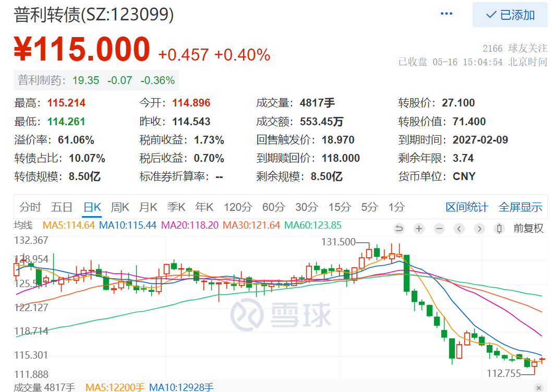Pan the chart right using right chevron icon
Image resolution: width=552 pixels, height=392 pixels.
point(479,229)
